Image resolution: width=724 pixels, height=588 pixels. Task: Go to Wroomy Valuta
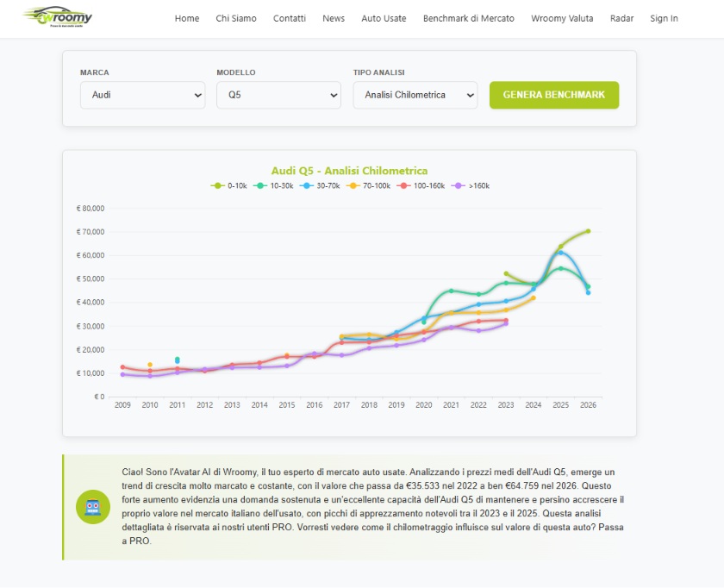tap(562, 18)
